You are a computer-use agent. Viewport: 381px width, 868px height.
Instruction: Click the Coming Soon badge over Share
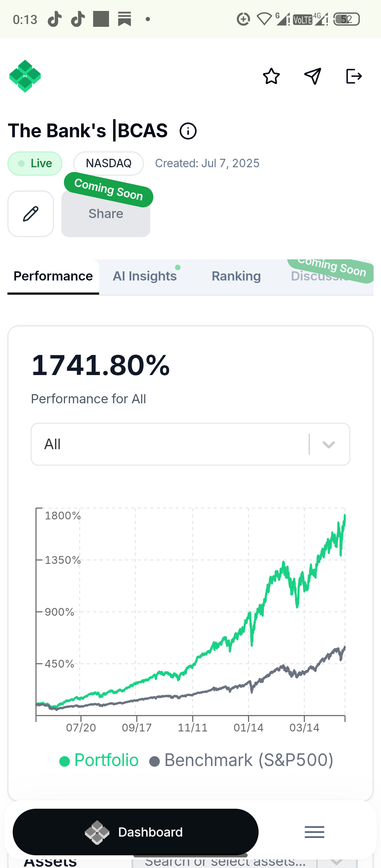pyautogui.click(x=109, y=189)
